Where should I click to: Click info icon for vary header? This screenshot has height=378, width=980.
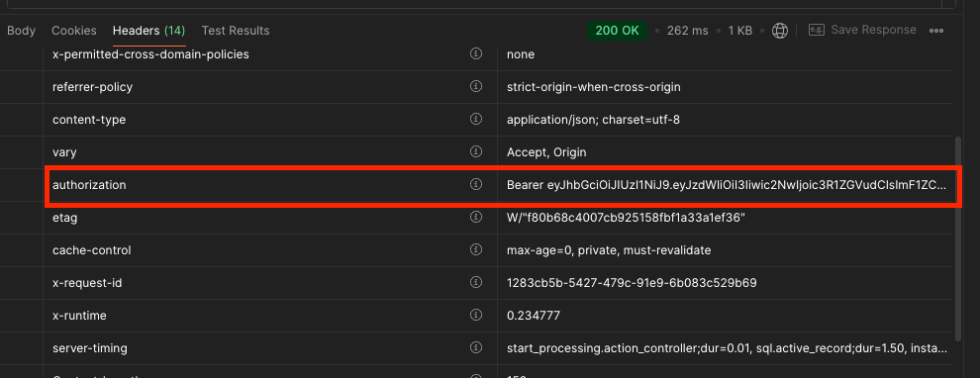tap(475, 151)
